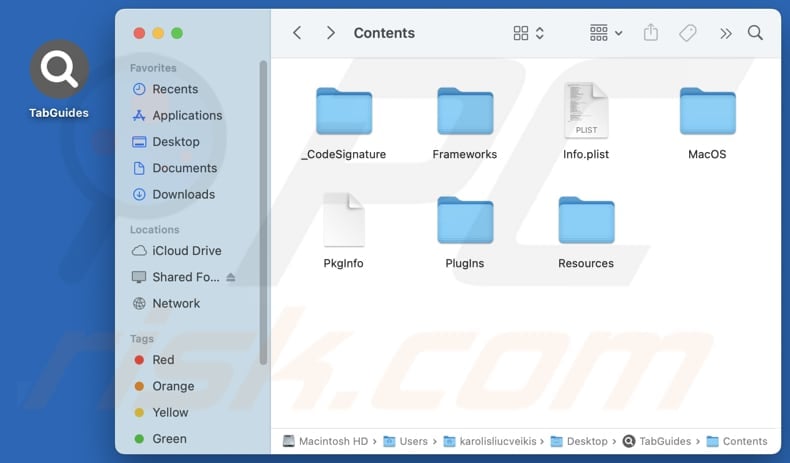Open view options up-down chevrons
This screenshot has width=790, height=463.
pyautogui.click(x=540, y=33)
